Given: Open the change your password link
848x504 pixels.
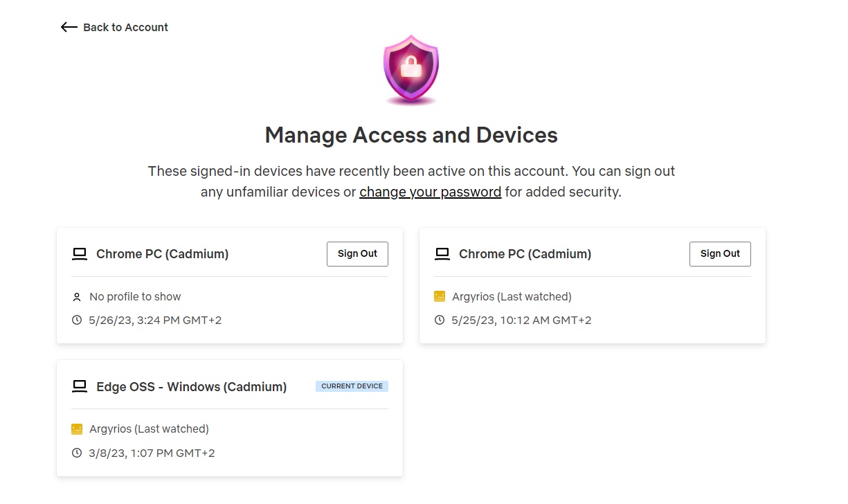Looking at the screenshot, I should 430,192.
